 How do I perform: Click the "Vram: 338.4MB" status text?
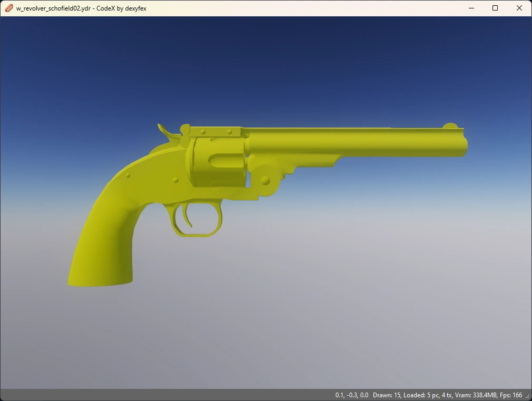[x=476, y=395]
